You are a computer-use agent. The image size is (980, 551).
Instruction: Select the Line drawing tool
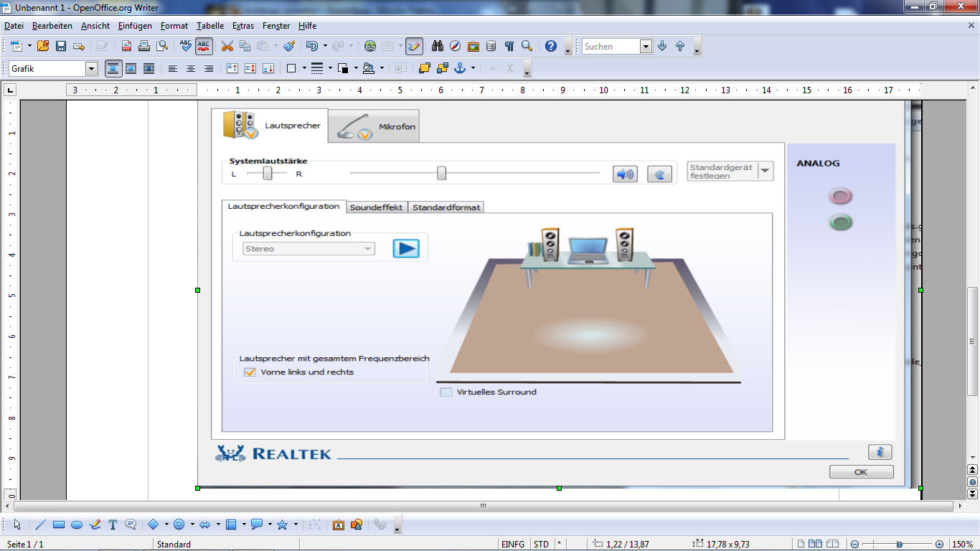(x=41, y=524)
